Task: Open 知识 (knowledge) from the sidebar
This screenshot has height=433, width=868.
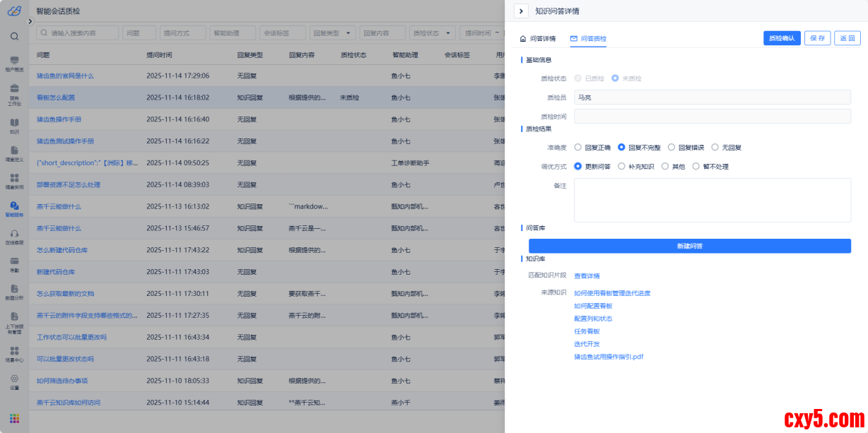Action: (x=14, y=124)
